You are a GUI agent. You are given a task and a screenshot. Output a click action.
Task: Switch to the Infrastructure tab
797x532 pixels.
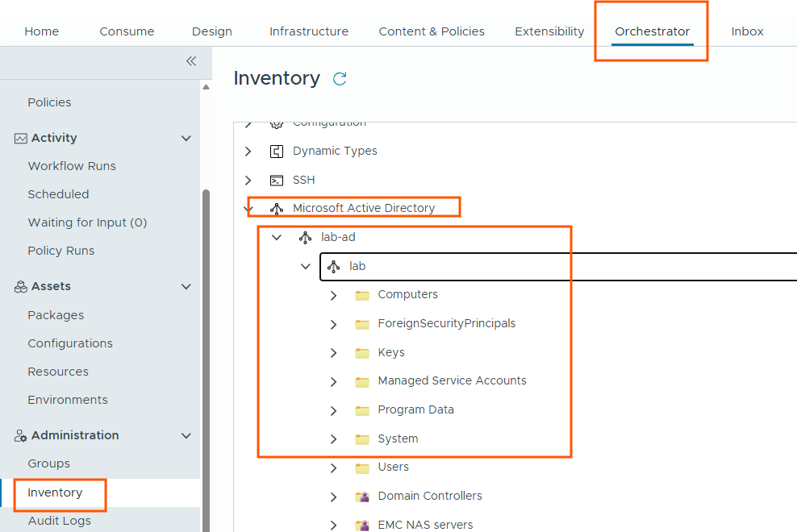click(309, 31)
